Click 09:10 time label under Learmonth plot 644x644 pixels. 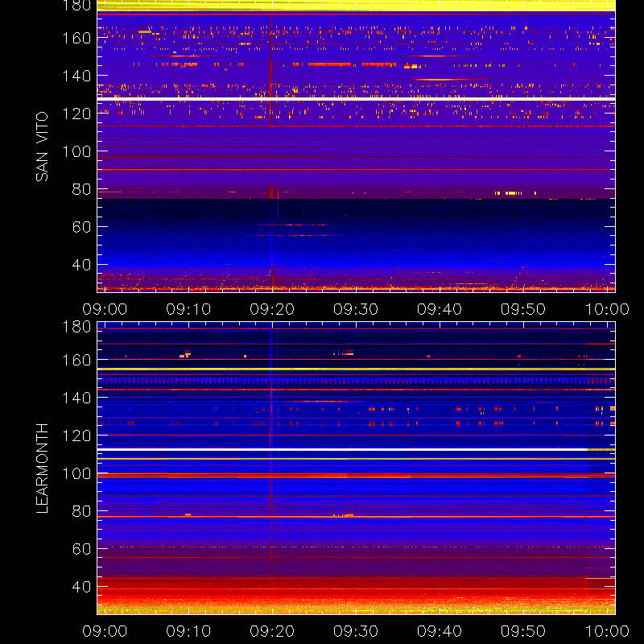click(188, 631)
